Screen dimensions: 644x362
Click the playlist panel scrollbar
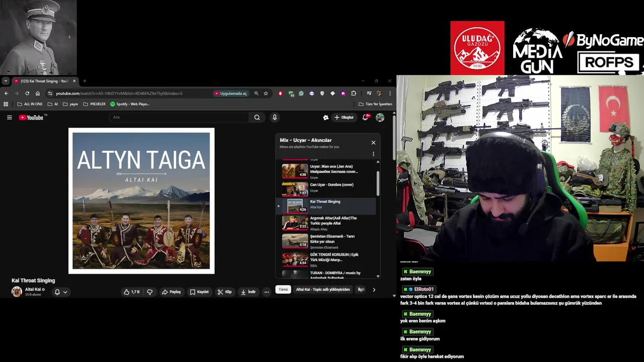[378, 184]
